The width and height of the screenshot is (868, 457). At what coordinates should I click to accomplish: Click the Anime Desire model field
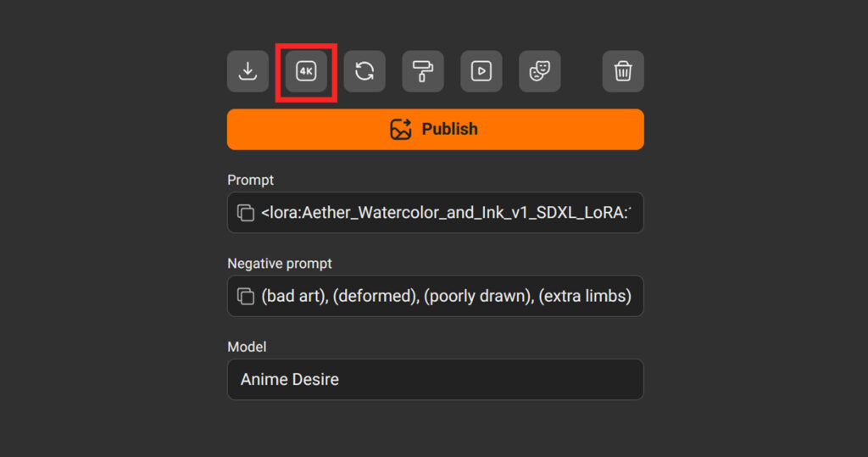[x=435, y=379]
